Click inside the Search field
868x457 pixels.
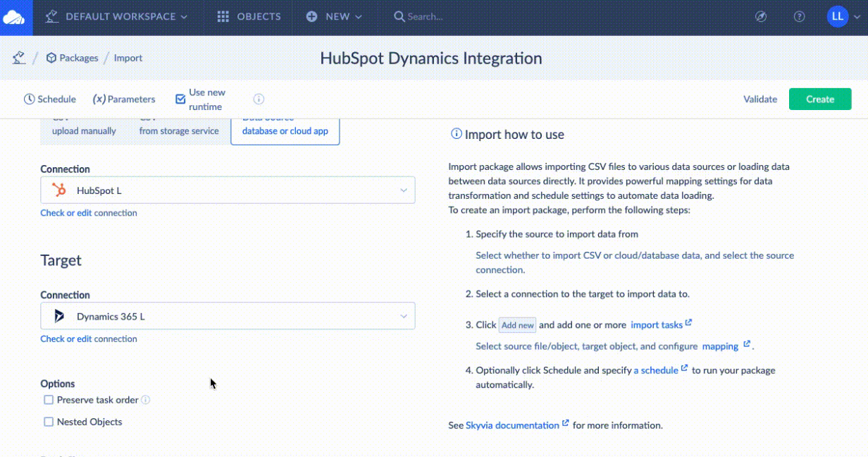(437, 16)
